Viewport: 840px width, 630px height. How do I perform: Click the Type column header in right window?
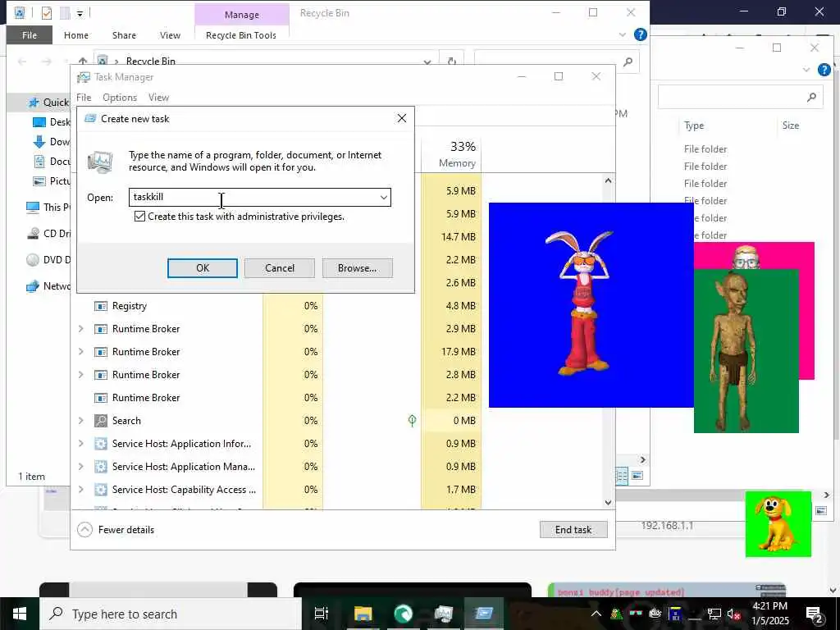[694, 126]
